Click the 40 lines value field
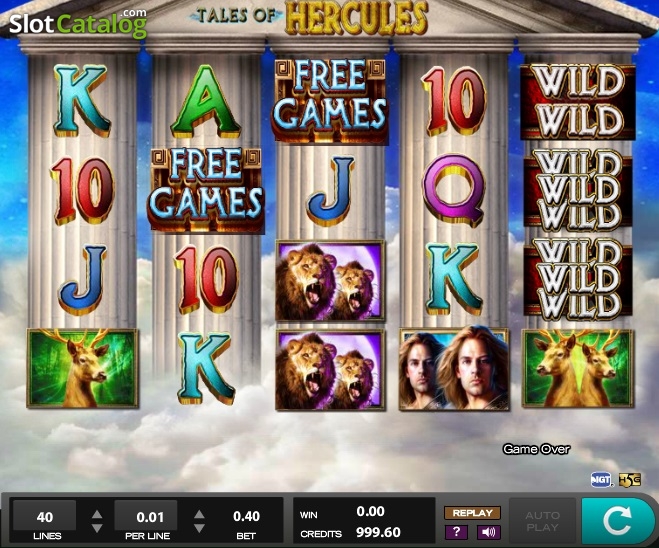Image resolution: width=659 pixels, height=548 pixels. (x=45, y=516)
